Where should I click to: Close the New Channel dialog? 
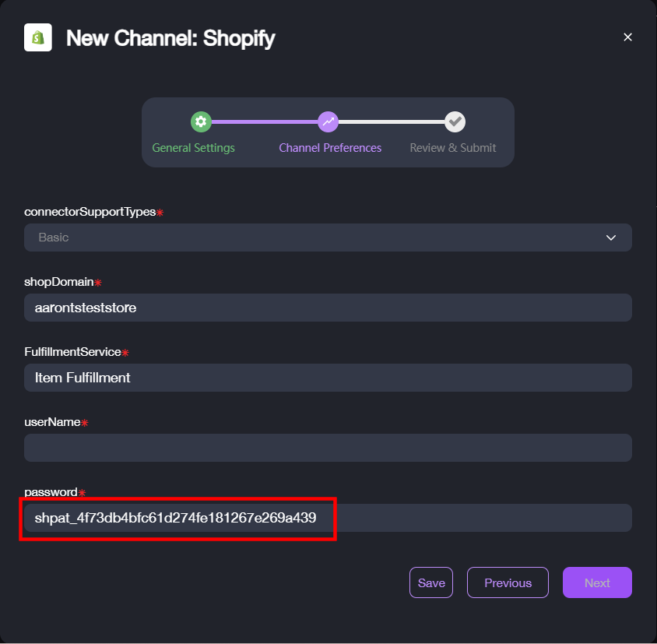pyautogui.click(x=627, y=37)
